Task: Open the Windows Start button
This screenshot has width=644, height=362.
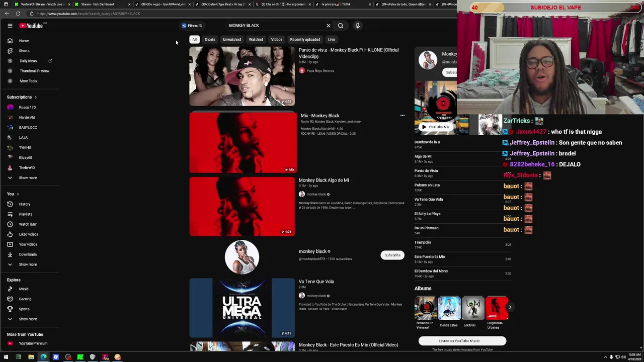Action: (x=6, y=357)
